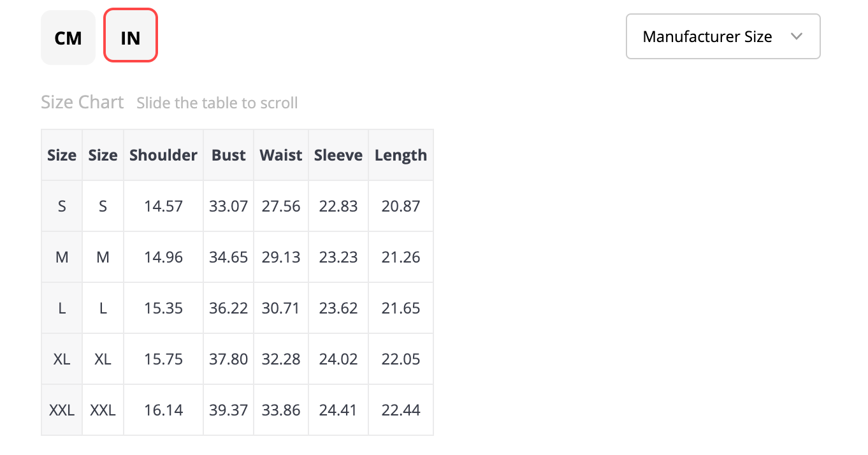868x455 pixels.
Task: Click the XL row shoulder value 15.75
Action: (x=163, y=359)
